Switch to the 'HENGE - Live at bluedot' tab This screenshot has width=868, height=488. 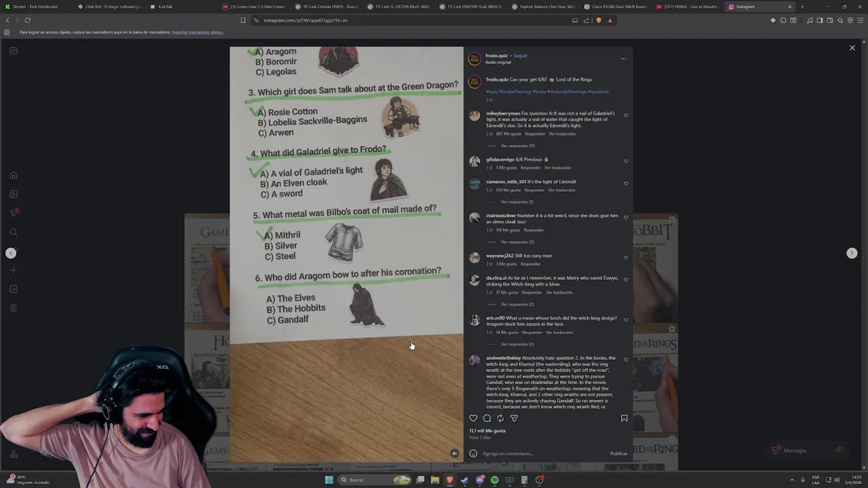(688, 7)
